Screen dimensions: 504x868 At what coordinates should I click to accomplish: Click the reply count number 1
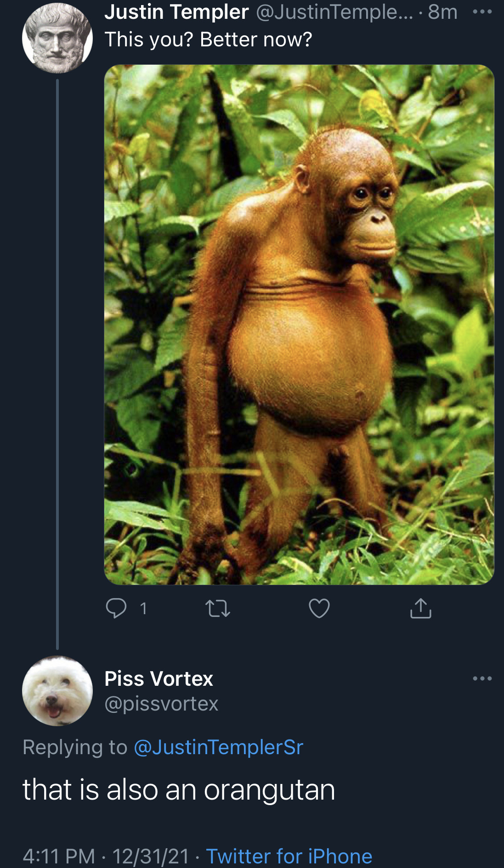coord(143,609)
